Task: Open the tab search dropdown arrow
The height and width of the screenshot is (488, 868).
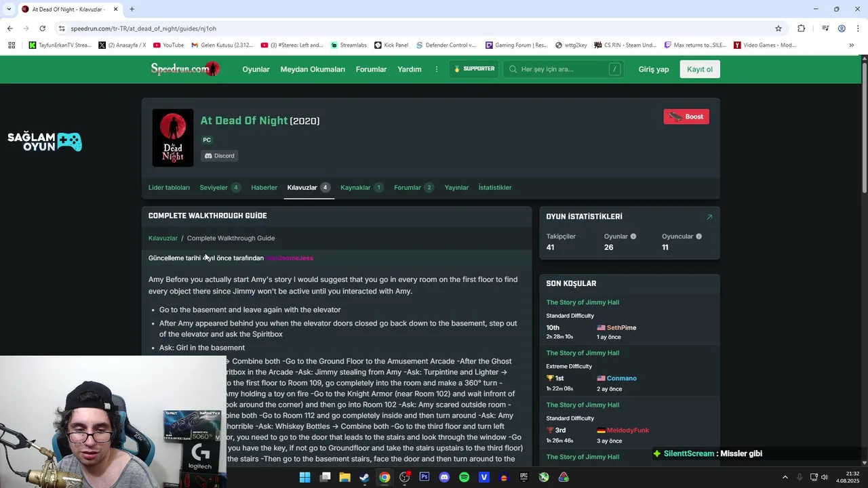Action: pyautogui.click(x=9, y=9)
